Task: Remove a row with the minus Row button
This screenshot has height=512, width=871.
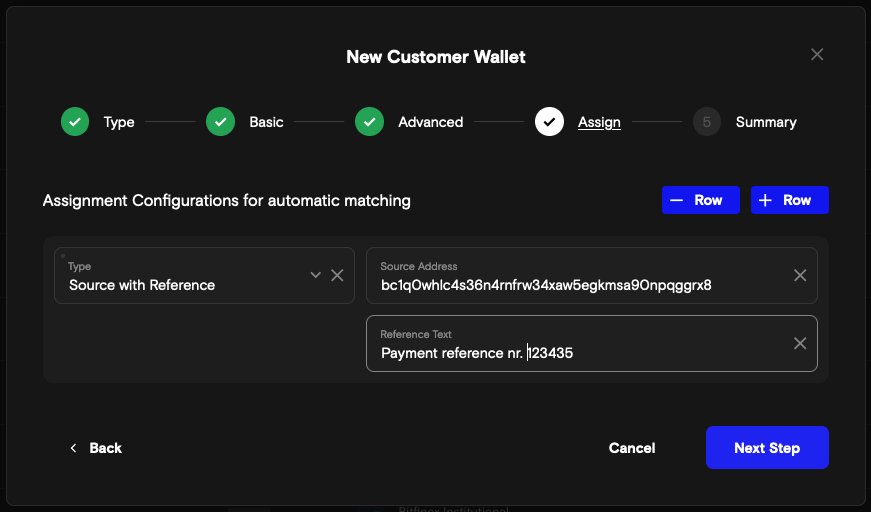Action: click(x=700, y=200)
